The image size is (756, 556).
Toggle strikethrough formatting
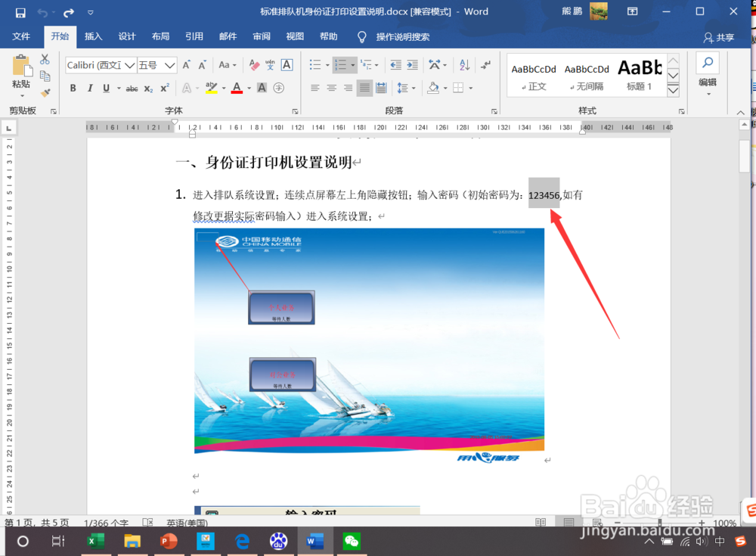[x=131, y=88]
